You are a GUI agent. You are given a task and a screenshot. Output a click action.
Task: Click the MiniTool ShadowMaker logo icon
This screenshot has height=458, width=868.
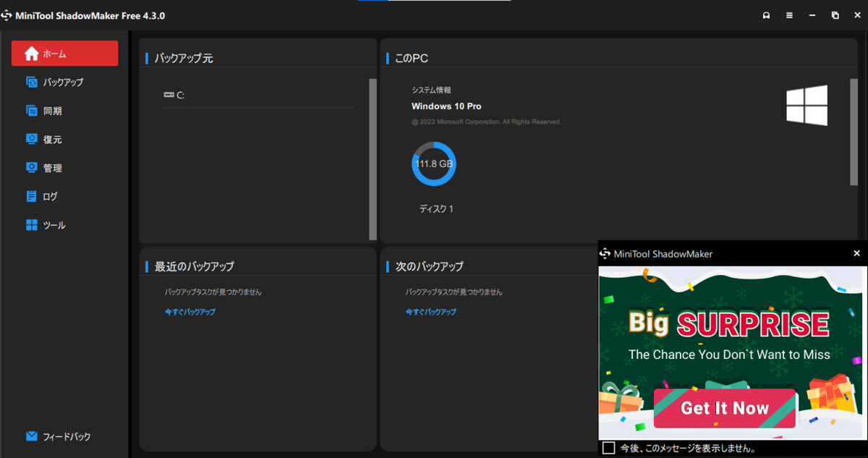point(7,15)
